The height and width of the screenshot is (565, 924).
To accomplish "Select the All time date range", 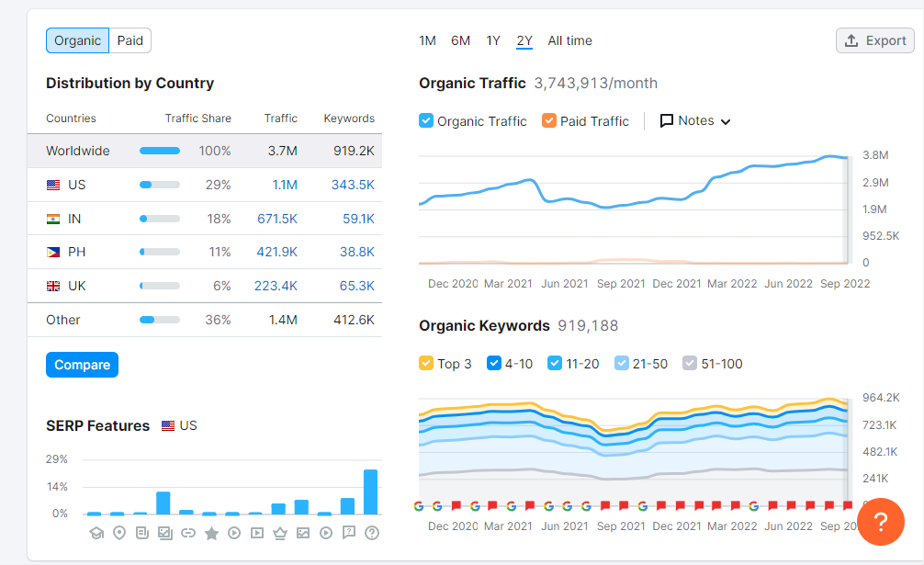I will [569, 40].
